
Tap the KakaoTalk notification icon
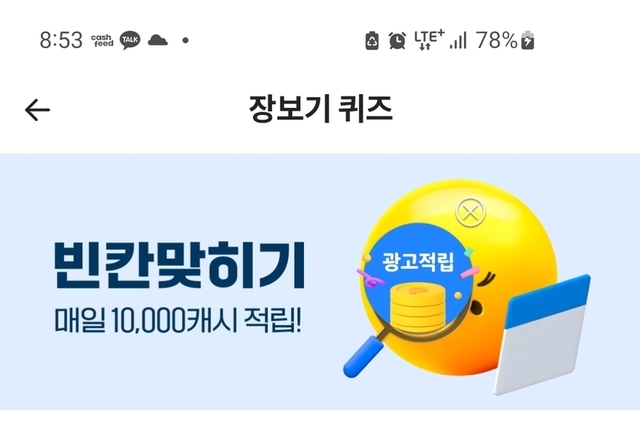130,40
